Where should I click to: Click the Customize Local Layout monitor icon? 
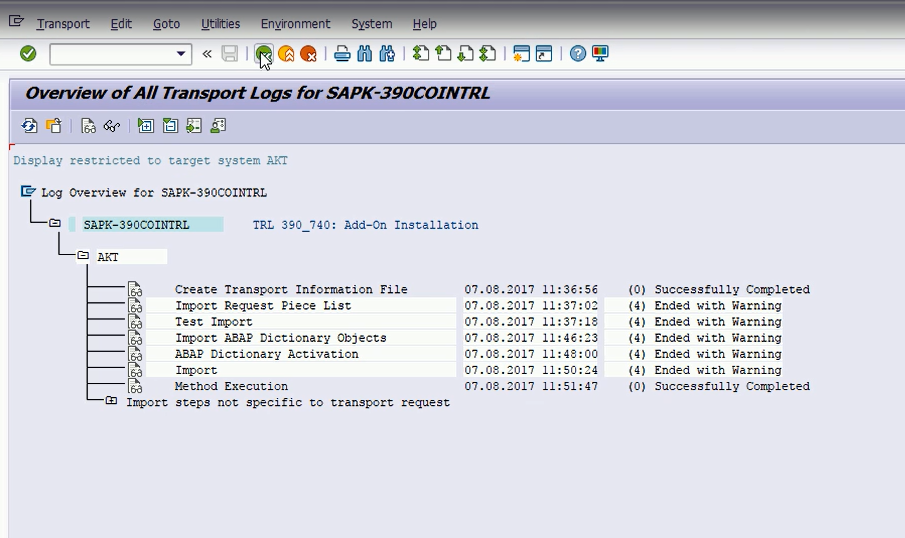(x=600, y=54)
